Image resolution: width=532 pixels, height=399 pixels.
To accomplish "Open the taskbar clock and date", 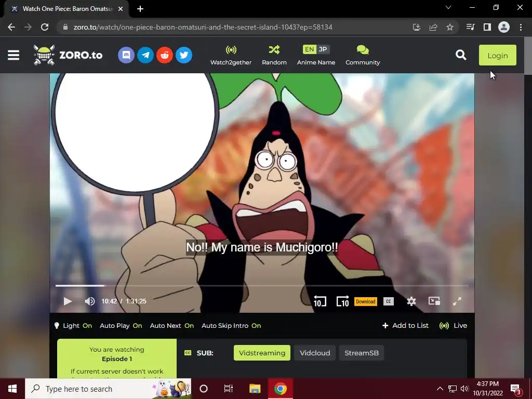I will coord(488,389).
